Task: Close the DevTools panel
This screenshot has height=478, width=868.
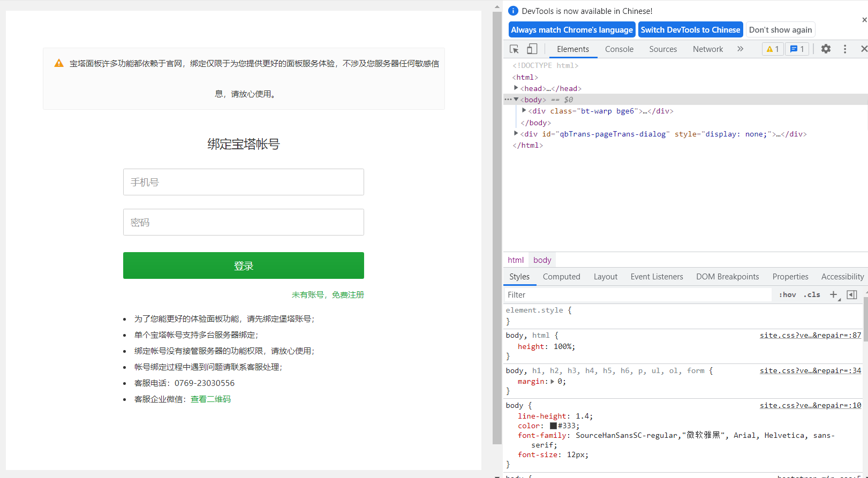Action: (x=864, y=49)
